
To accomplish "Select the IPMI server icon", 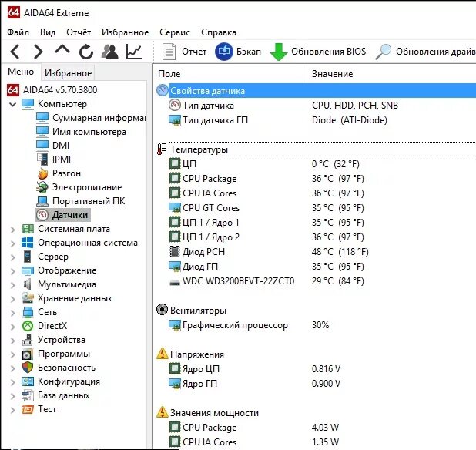I will pos(42,160).
